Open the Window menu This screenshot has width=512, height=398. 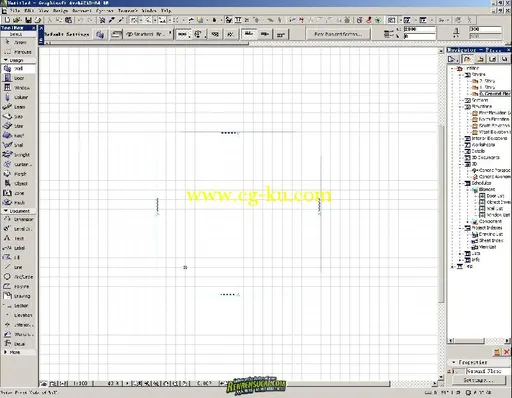pyautogui.click(x=149, y=11)
